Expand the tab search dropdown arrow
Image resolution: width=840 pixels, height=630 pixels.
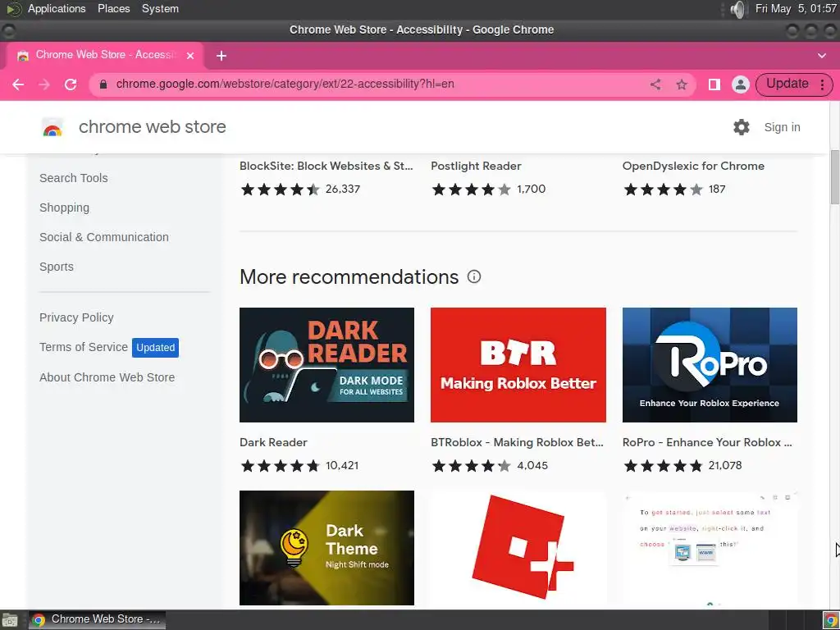point(821,56)
